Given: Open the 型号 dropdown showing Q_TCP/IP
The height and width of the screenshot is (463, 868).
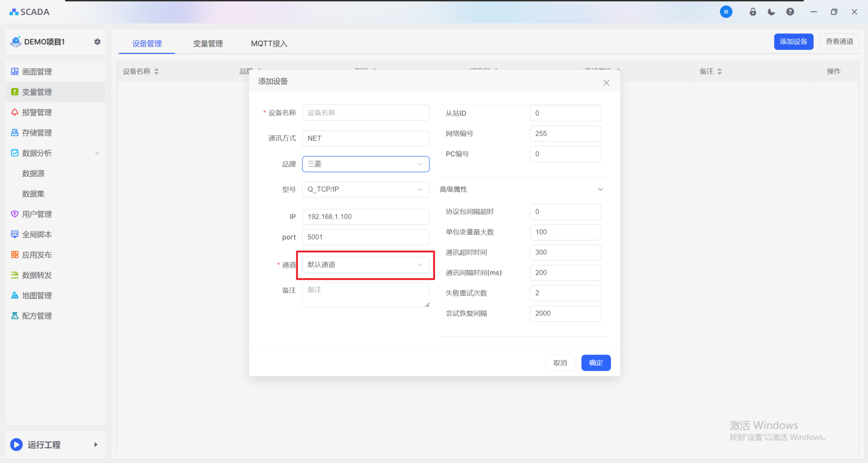Looking at the screenshot, I should [366, 189].
